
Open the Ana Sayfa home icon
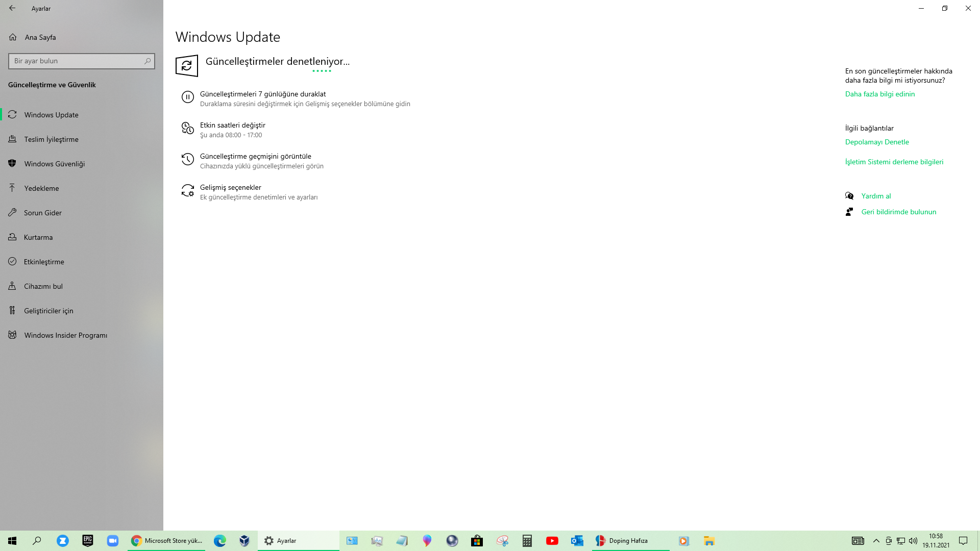(13, 37)
